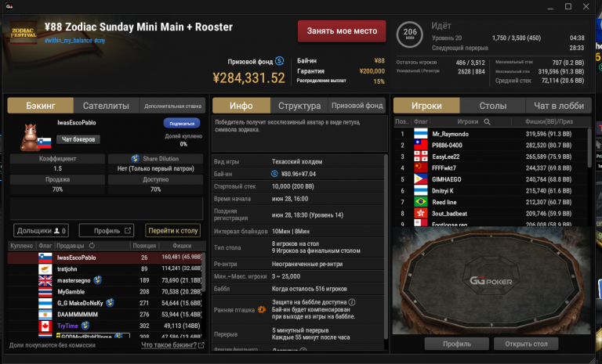This screenshot has width=602, height=364.
Task: Click the GG logo in title bar
Action: click(x=9, y=6)
